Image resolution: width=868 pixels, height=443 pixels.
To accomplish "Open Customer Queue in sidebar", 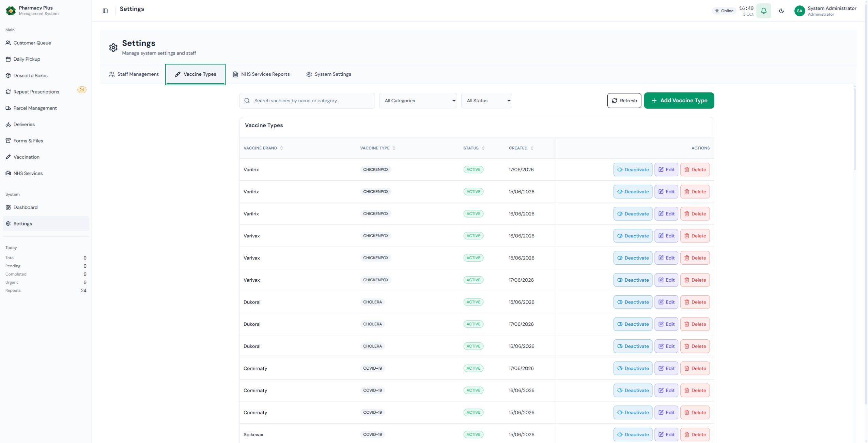I will (46, 43).
